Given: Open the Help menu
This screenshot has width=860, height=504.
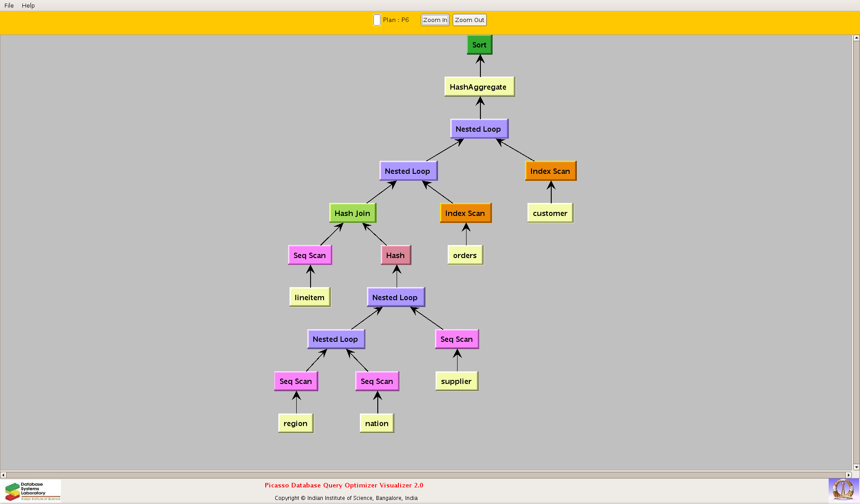Looking at the screenshot, I should pyautogui.click(x=28, y=5).
